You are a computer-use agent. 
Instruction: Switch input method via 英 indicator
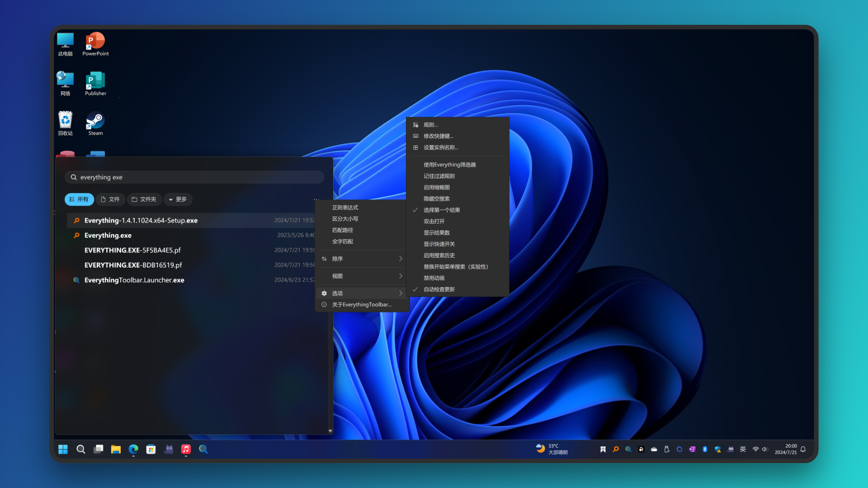point(743,449)
